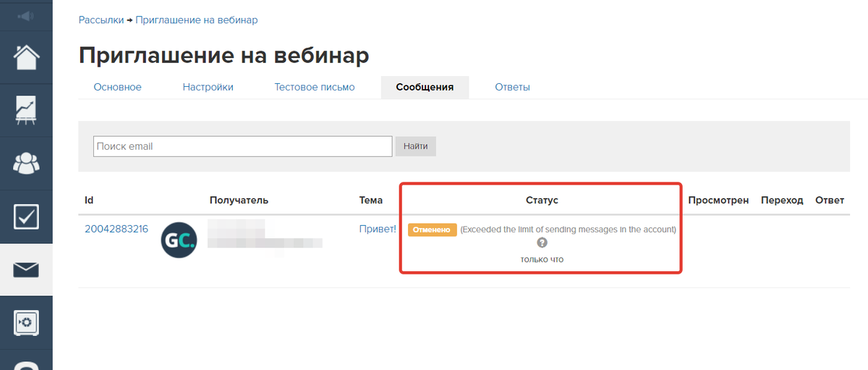
Task: Open the Тестовое письмо tab
Action: coord(315,87)
